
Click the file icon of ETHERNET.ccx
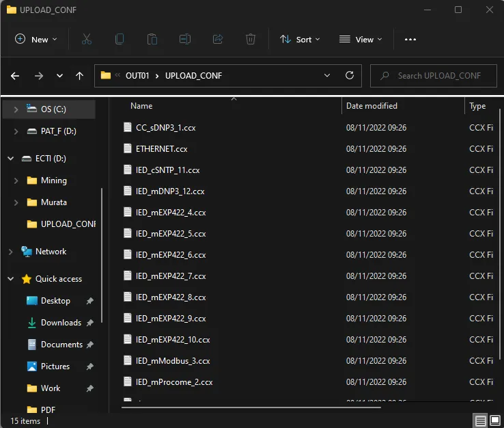tap(128, 148)
